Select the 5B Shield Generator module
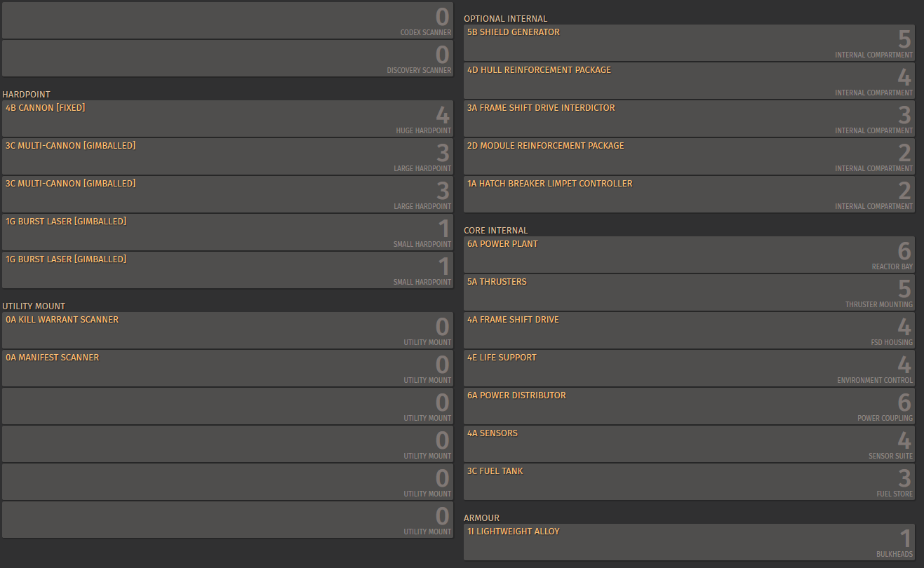Image resolution: width=924 pixels, height=568 pixels. coord(689,43)
